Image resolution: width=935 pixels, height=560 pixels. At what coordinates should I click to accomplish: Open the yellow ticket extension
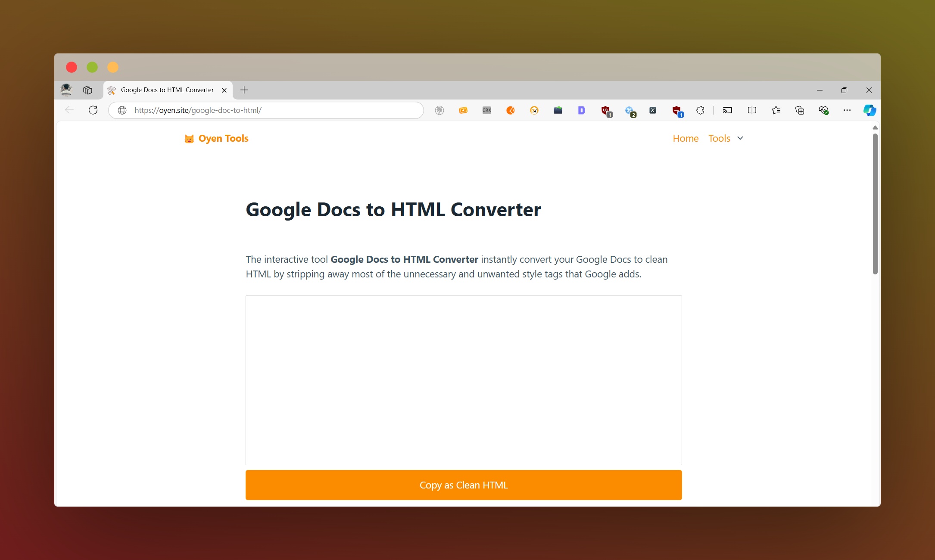coord(463,110)
